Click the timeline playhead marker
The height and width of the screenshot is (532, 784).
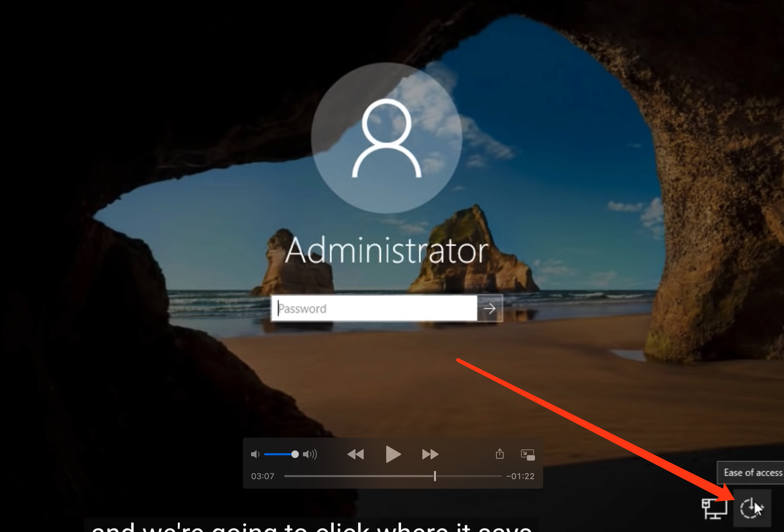[x=435, y=476]
